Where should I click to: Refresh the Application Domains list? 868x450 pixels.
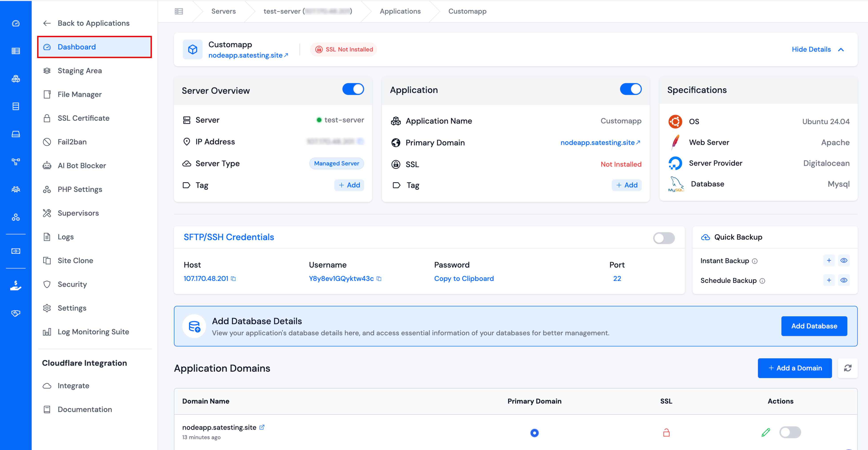[848, 368]
